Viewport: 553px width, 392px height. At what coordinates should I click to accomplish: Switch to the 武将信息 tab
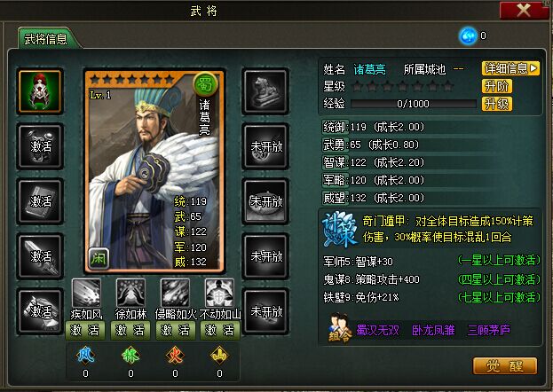pyautogui.click(x=46, y=39)
